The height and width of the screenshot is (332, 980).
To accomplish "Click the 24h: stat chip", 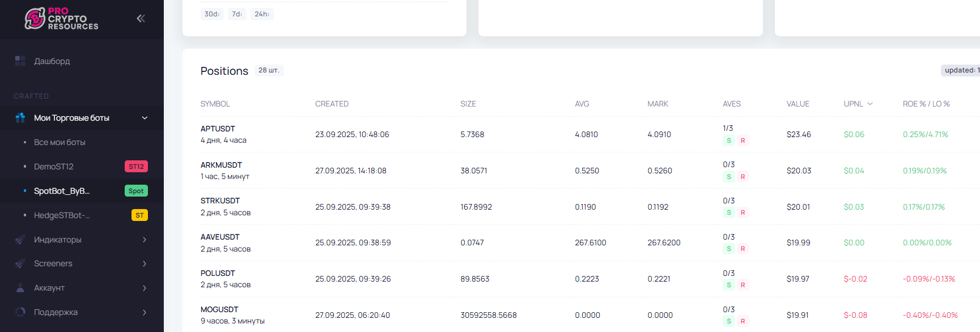I will pos(262,14).
